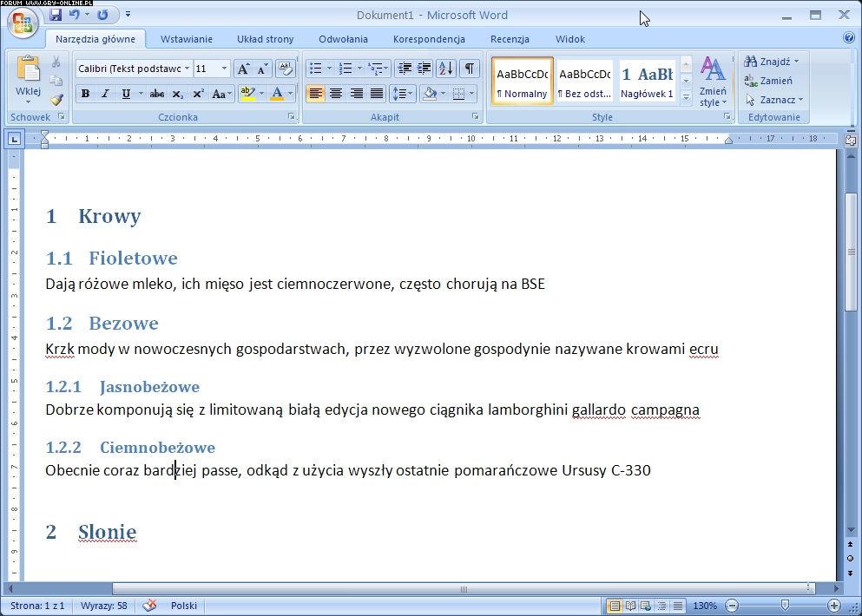This screenshot has height=616, width=862.
Task: Clear formatting with eraser icon
Action: (x=285, y=69)
